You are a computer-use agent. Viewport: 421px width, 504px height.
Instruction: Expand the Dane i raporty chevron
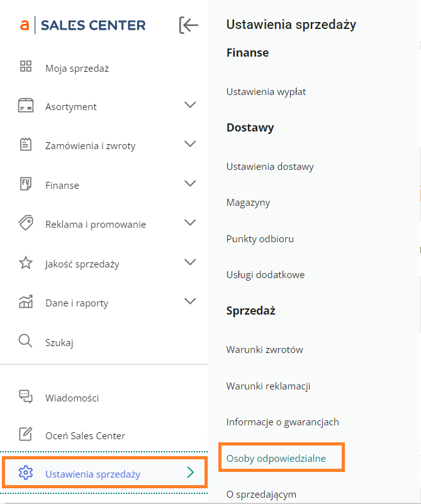coord(190,301)
